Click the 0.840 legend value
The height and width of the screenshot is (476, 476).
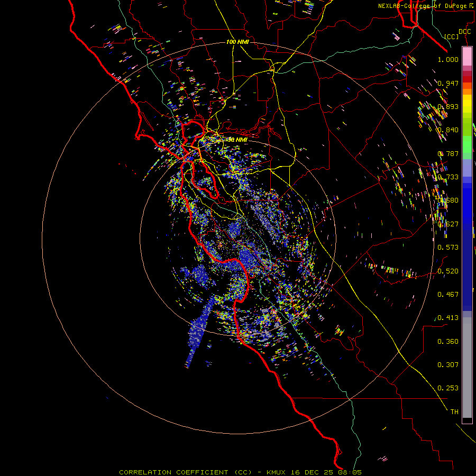[x=448, y=130]
